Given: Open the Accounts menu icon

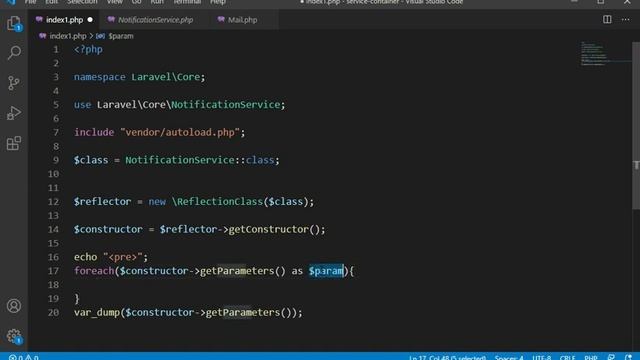Looking at the screenshot, I should pyautogui.click(x=14, y=306).
